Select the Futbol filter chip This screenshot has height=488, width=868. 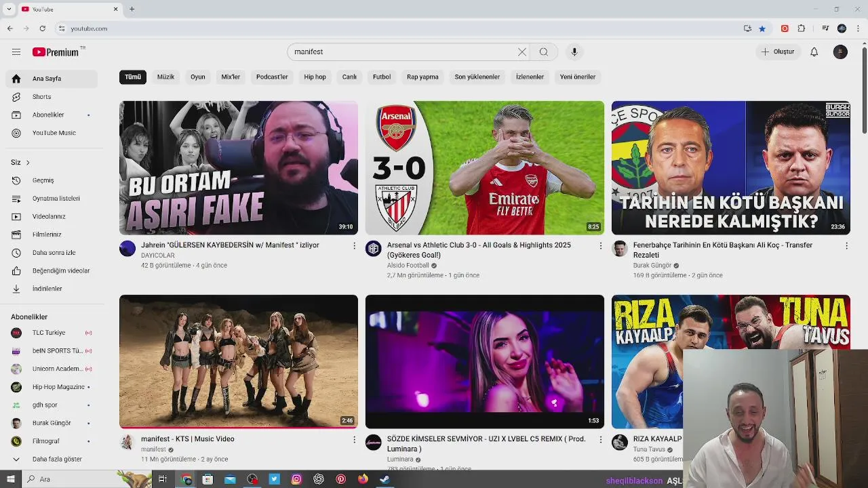tap(382, 77)
